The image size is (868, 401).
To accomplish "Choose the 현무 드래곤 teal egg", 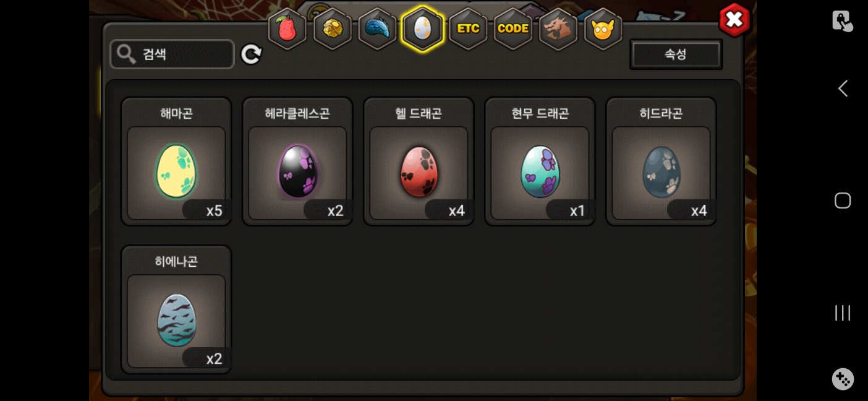I will point(540,162).
